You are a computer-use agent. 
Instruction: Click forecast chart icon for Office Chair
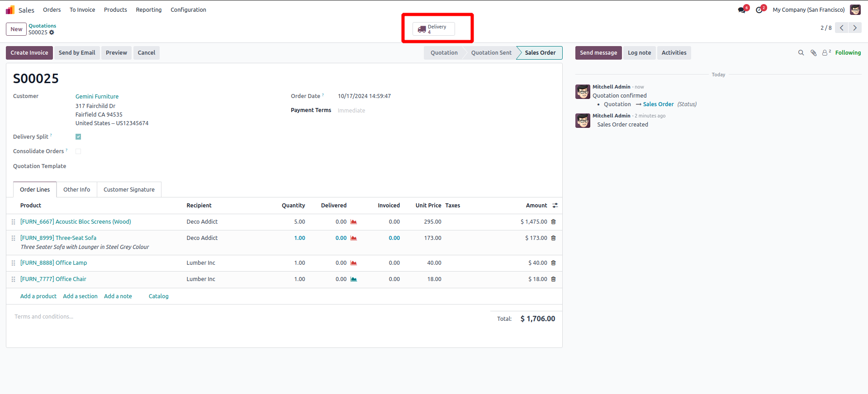click(354, 279)
